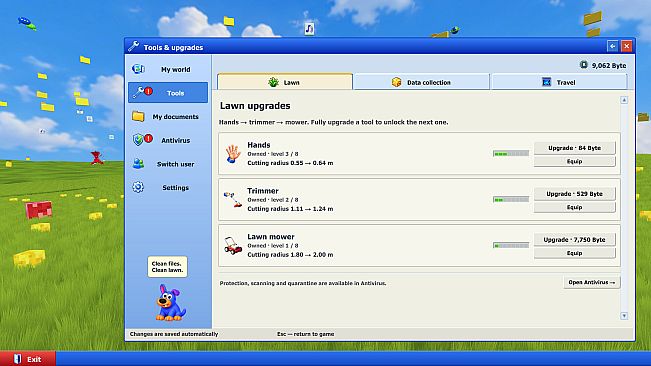Image resolution: width=651 pixels, height=366 pixels.
Task: Click the back arrow in title bar
Action: click(612, 46)
